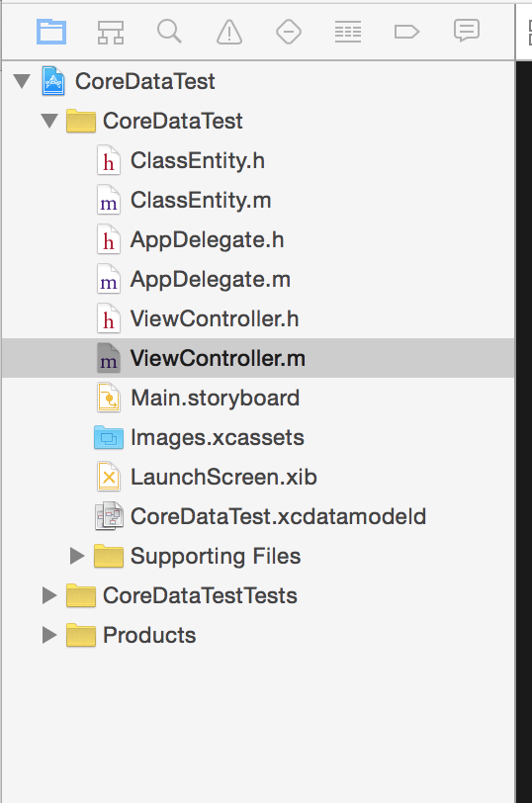Open CoreDataTest.xcdatamodeld data model
Screen dimensions: 532x803
[278, 516]
